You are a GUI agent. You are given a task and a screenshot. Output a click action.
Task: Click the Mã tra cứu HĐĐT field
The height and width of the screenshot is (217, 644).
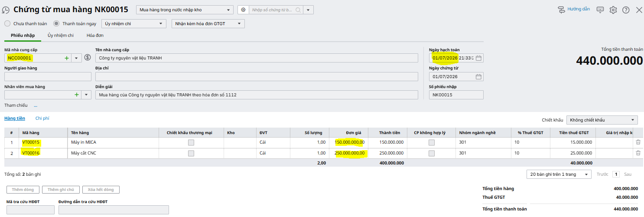click(30, 210)
